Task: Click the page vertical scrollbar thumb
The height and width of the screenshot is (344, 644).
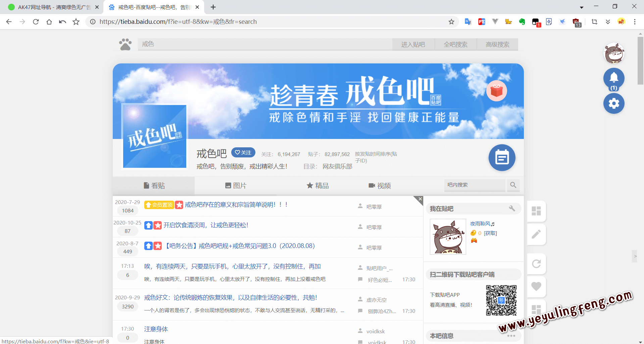Action: point(641,60)
